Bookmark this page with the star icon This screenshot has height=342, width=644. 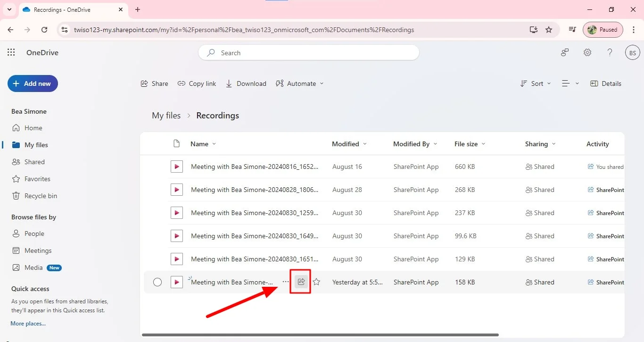549,30
